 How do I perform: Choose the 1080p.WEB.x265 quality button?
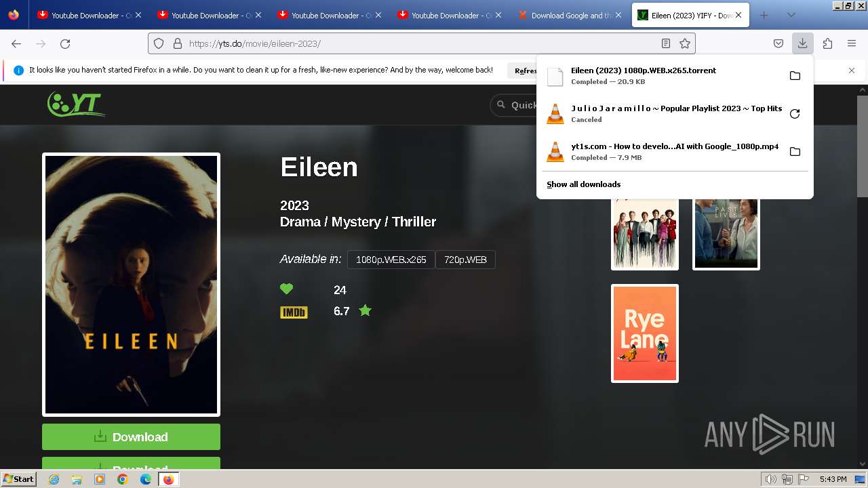point(391,260)
